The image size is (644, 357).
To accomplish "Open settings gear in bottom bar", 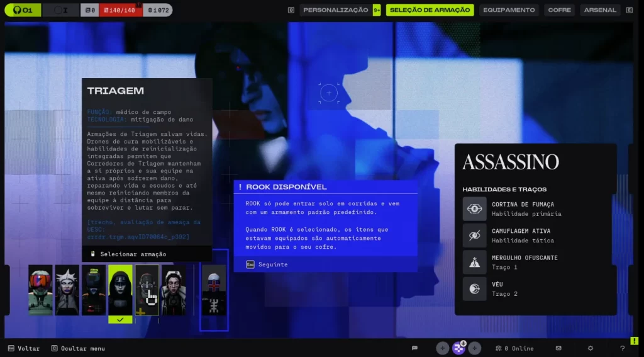I will [590, 348].
